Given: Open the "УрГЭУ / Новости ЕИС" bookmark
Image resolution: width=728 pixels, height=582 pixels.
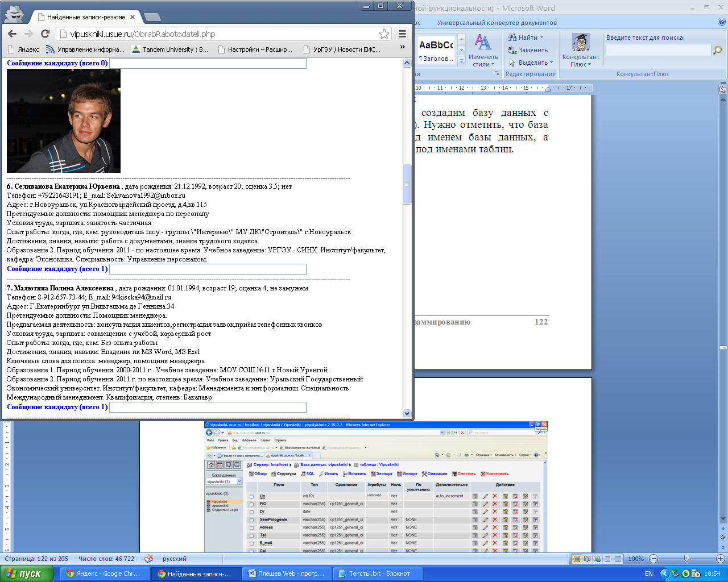Looking at the screenshot, I should click(342, 49).
